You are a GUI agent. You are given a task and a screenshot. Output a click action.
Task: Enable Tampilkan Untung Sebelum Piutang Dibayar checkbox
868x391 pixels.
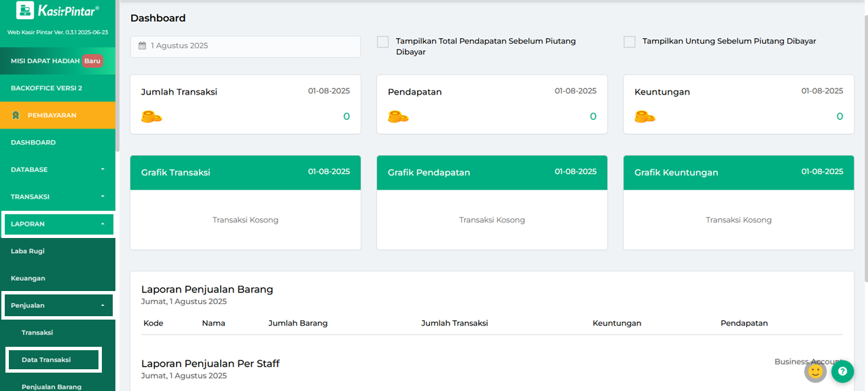pyautogui.click(x=630, y=41)
